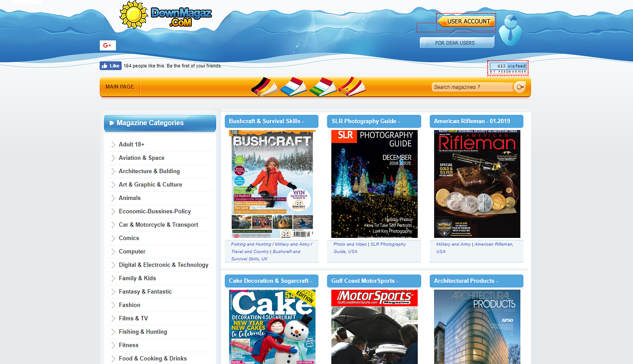Open Cake Decoration & Sugarcraft title
Image resolution: width=633 pixels, height=364 pixels.
(271, 281)
